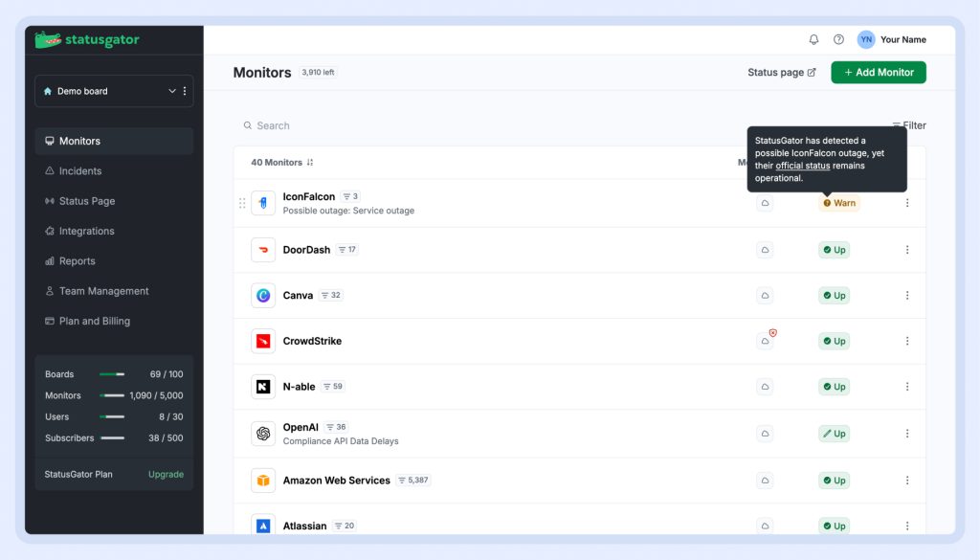
Task: Click the notifications bell icon
Action: (x=813, y=39)
